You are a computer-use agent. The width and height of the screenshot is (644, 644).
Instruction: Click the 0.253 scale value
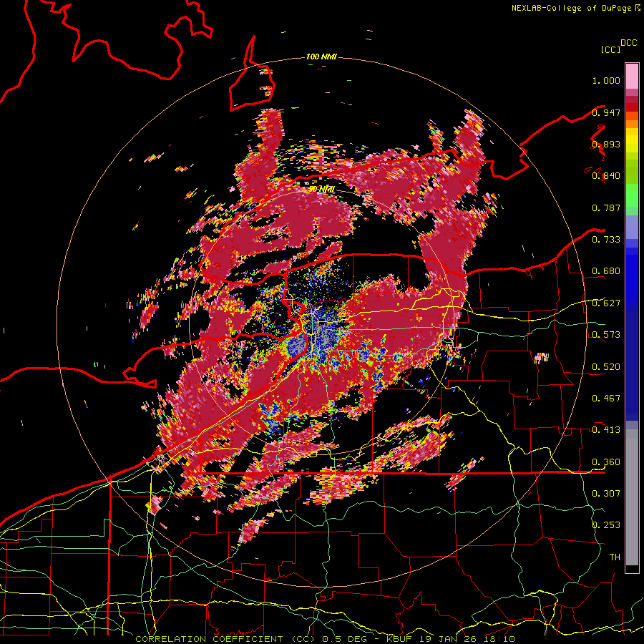point(606,525)
